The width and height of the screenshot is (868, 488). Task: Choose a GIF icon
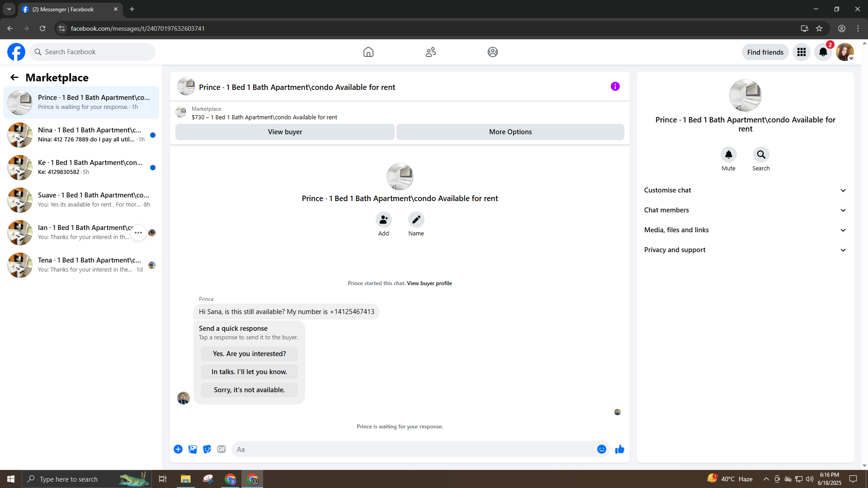pyautogui.click(x=222, y=449)
